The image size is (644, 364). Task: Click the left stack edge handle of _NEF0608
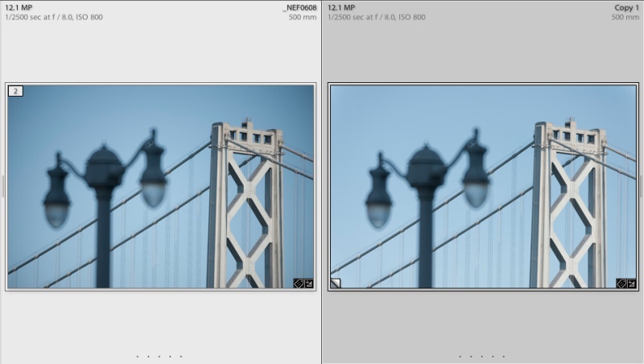pos(2,187)
